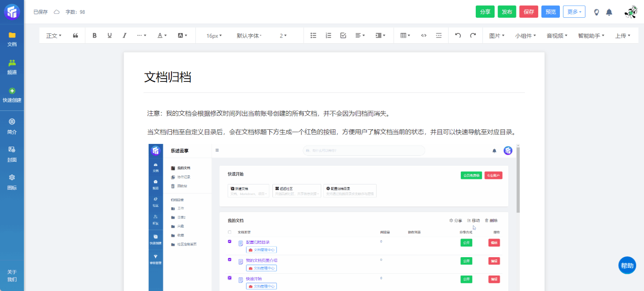Insert a bulleted list

pyautogui.click(x=313, y=35)
